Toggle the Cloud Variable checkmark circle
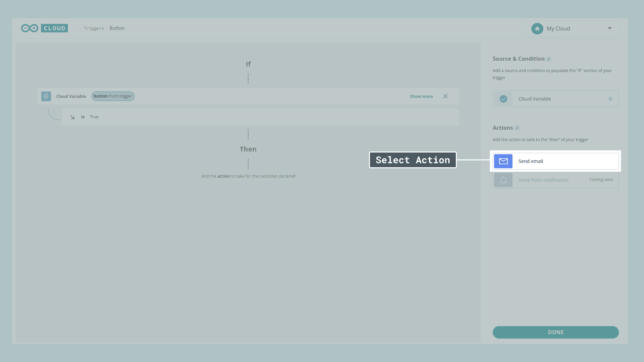This screenshot has width=644, height=362. [503, 99]
